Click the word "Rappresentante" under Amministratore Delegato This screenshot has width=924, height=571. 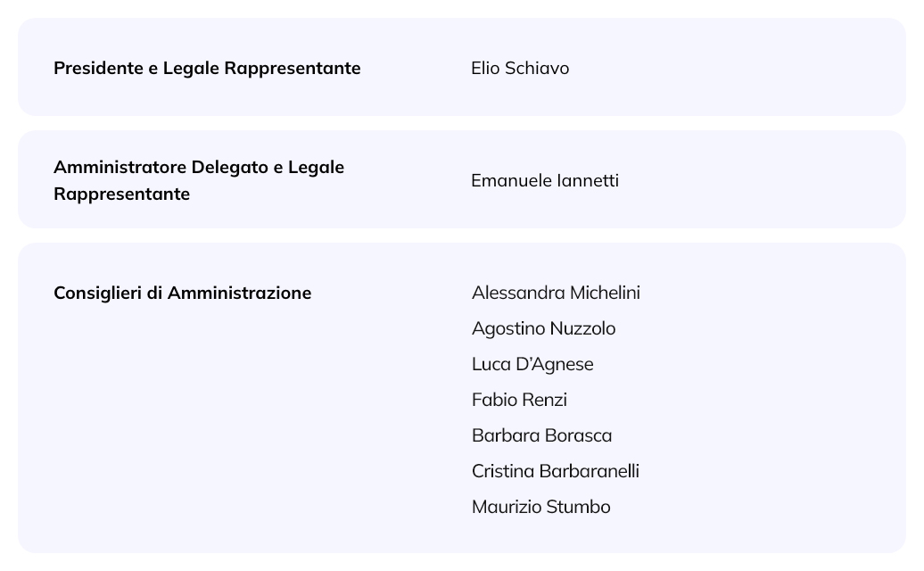121,194
